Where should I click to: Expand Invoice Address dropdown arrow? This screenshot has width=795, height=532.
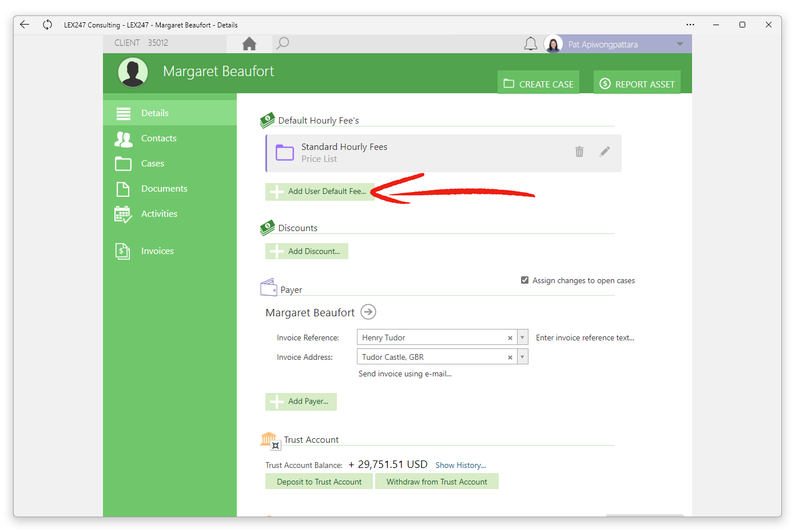pyautogui.click(x=522, y=357)
